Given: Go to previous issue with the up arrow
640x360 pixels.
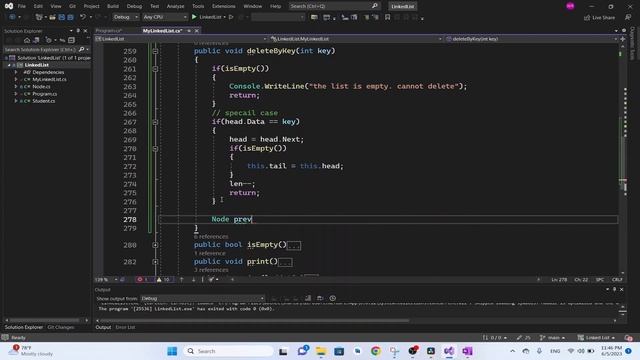Looking at the screenshot, I should tap(182, 280).
